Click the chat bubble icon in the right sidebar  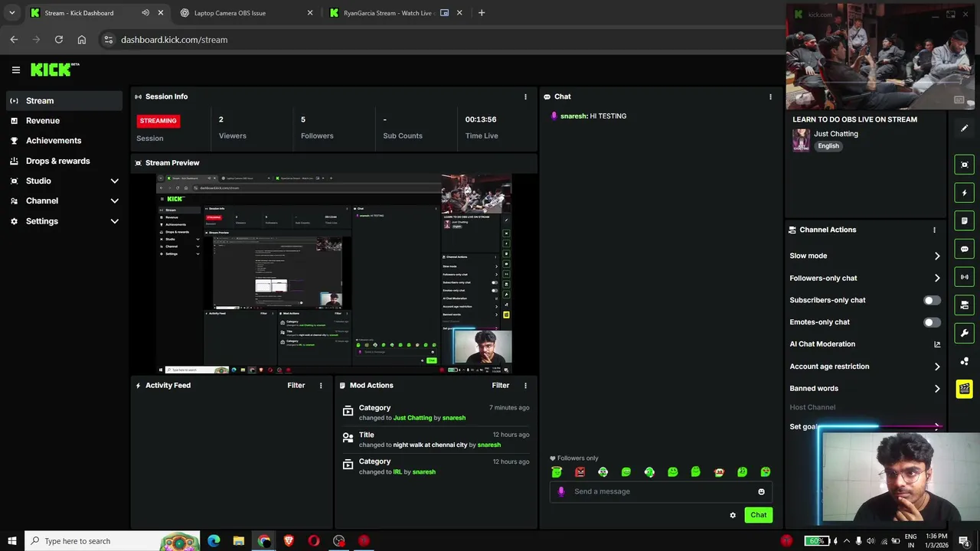(x=964, y=249)
